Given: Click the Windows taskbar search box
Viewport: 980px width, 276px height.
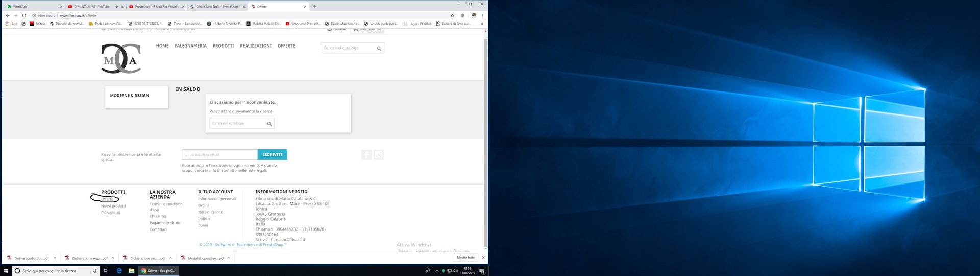Looking at the screenshot, I should click(x=55, y=271).
